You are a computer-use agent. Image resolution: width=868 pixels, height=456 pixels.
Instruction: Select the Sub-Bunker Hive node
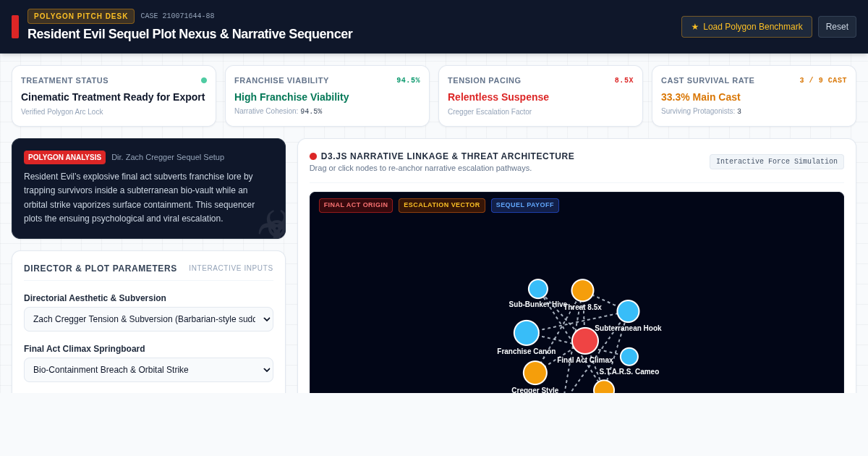pos(538,289)
